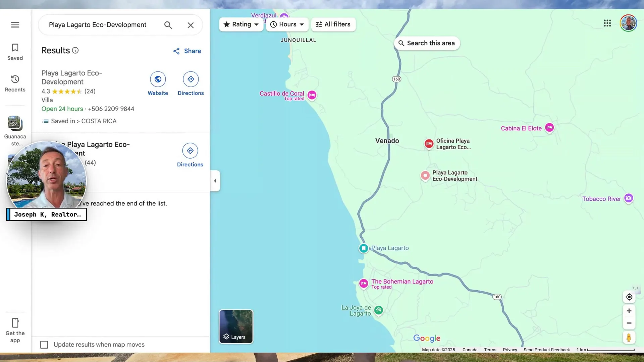Screen dimensions: 644x362
Task: Click Search this area button
Action: coord(427,43)
